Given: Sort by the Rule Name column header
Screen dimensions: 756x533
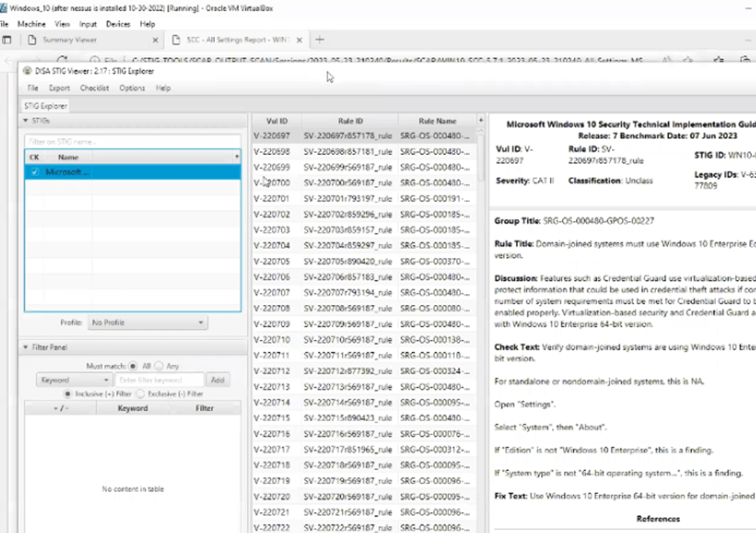Looking at the screenshot, I should tap(437, 121).
